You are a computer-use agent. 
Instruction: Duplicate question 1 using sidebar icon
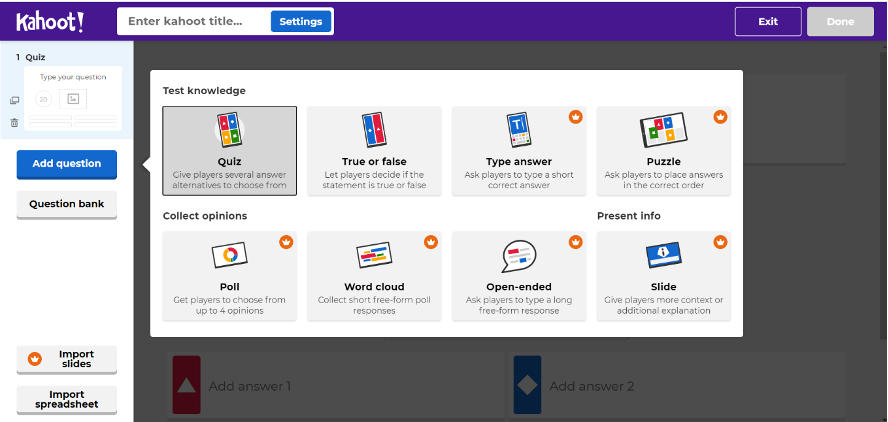[x=15, y=101]
